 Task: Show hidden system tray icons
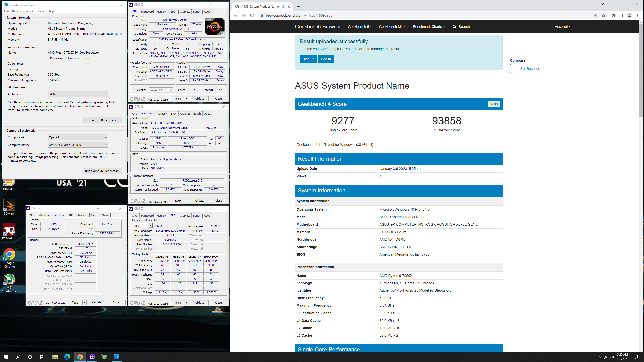[599, 357]
